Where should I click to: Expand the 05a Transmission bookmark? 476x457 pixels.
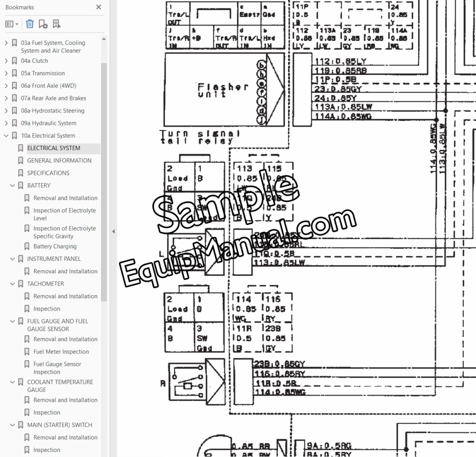pos(6,73)
